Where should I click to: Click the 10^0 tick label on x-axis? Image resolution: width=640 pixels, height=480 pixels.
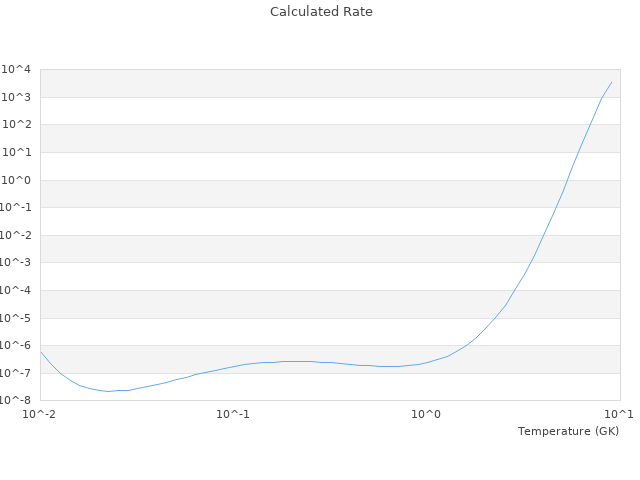(427, 414)
